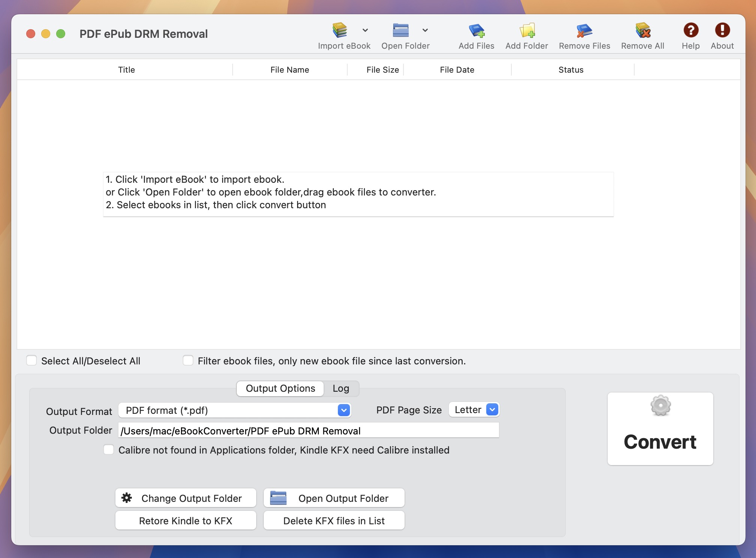Toggle the Calibre not found checkbox

coord(108,449)
